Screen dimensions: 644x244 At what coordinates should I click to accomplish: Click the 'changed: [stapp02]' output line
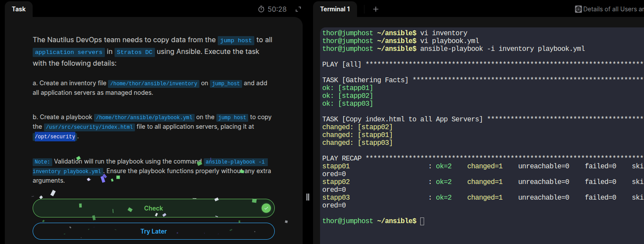point(357,127)
